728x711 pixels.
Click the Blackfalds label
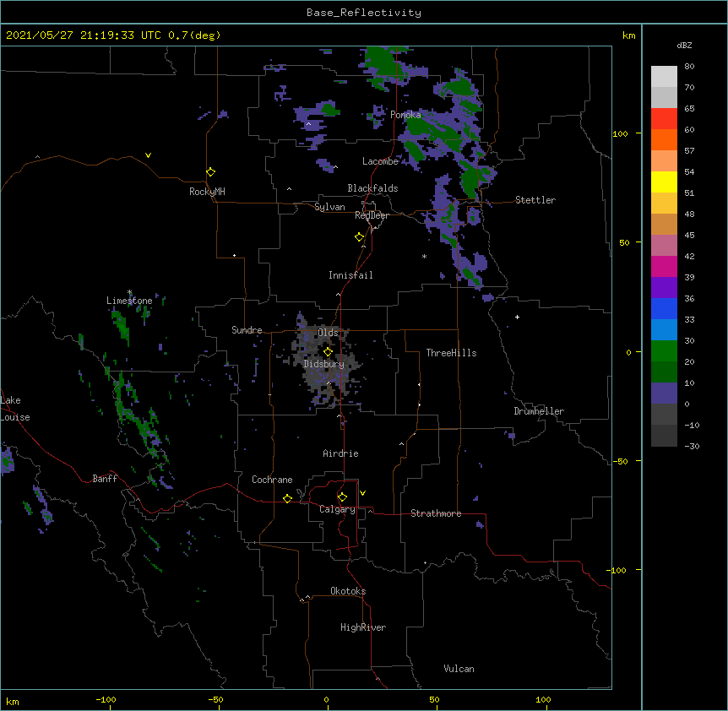[x=372, y=188]
